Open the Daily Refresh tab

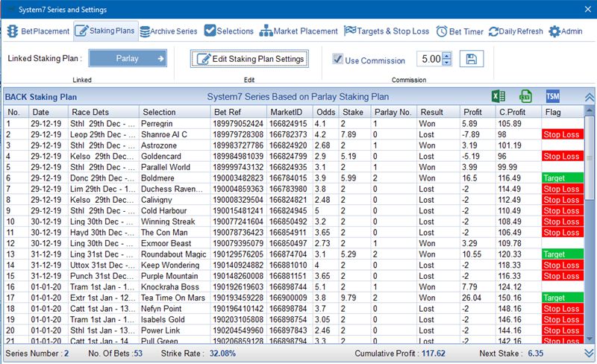click(x=516, y=31)
